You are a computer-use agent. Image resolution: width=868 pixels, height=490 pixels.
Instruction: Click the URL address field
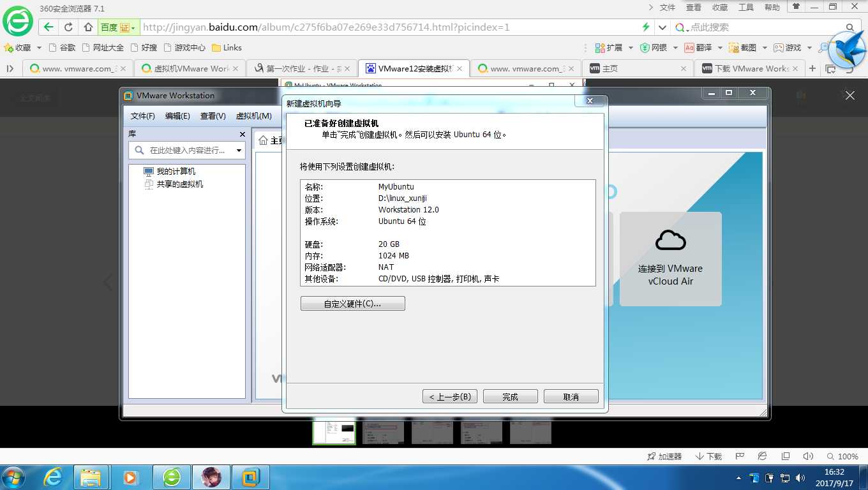pyautogui.click(x=389, y=27)
